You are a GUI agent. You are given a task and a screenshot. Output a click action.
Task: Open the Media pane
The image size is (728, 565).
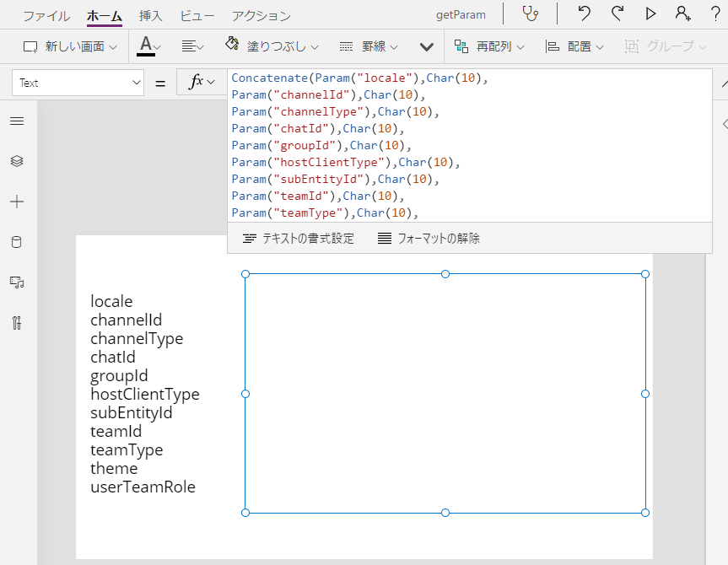[17, 282]
